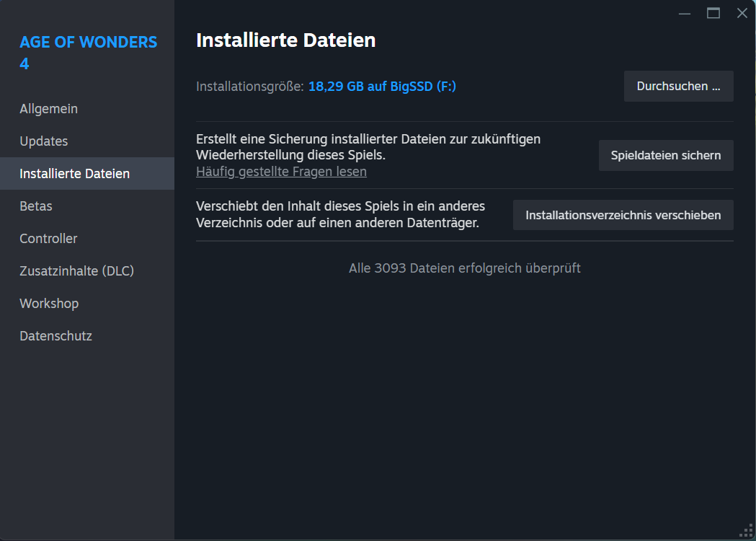
Task: Click the Durchsuchen ... button
Action: (678, 87)
